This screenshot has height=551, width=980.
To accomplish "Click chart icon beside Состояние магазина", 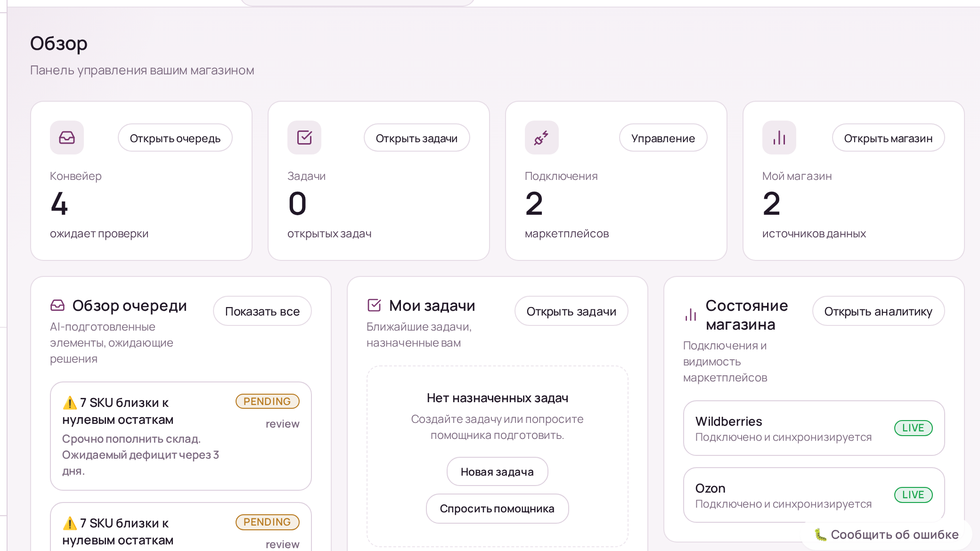I will coord(691,315).
